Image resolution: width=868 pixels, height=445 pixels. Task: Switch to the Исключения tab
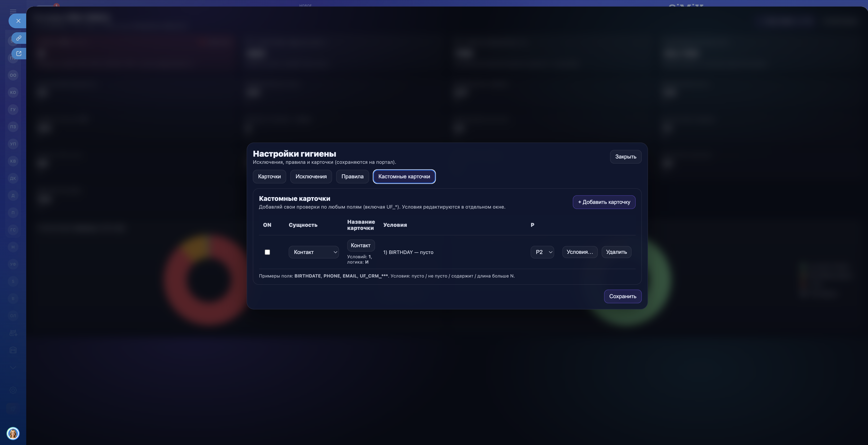311,176
